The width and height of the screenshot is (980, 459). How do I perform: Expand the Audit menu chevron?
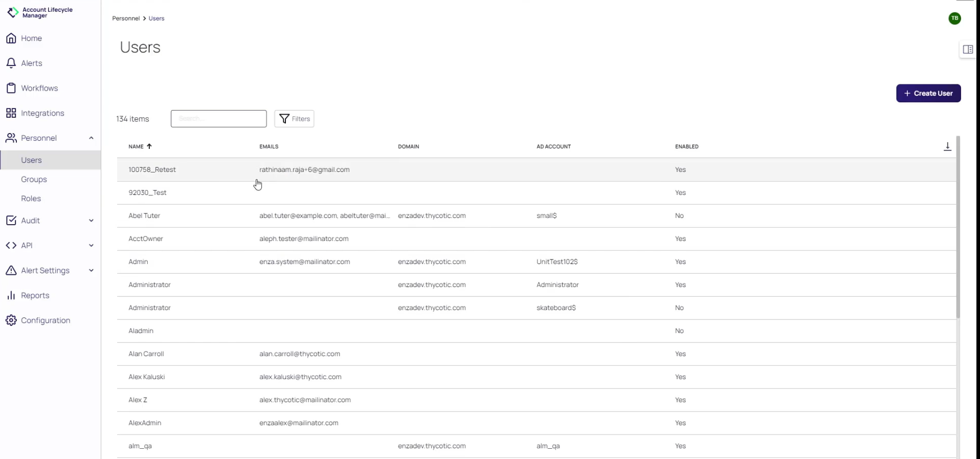point(91,221)
